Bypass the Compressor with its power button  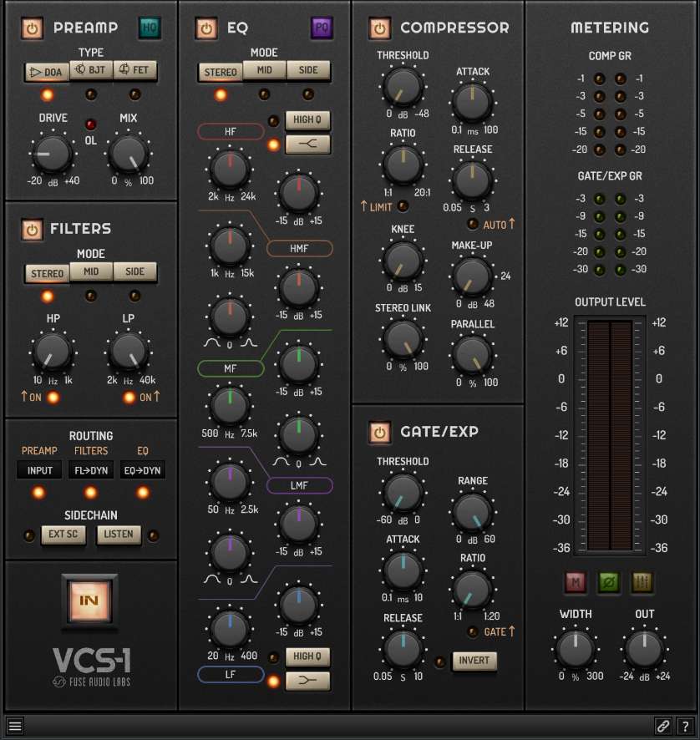[x=379, y=28]
